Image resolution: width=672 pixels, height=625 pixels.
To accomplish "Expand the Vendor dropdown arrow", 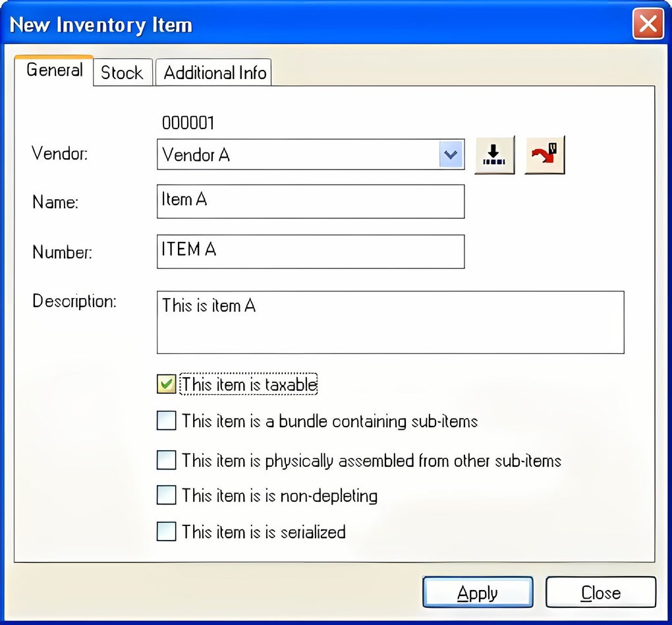I will (451, 154).
